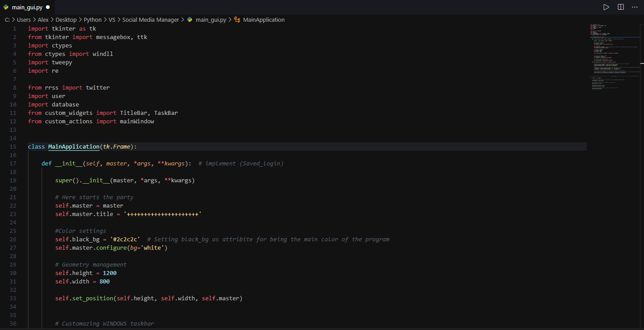Open the editor More Actions menu
644x330 pixels.
635,7
